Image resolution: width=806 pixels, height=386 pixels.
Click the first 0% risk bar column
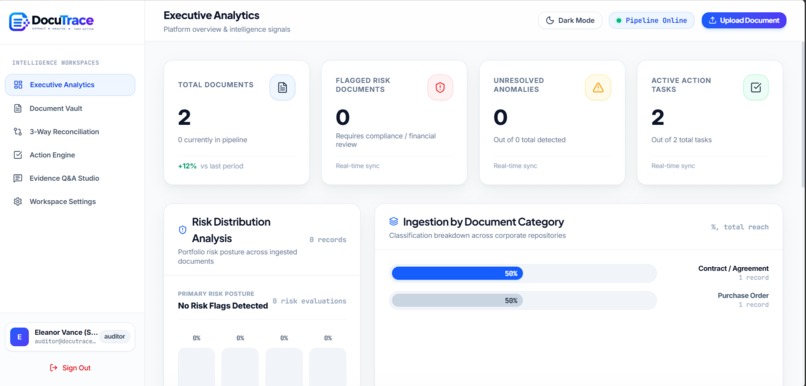pyautogui.click(x=196, y=366)
